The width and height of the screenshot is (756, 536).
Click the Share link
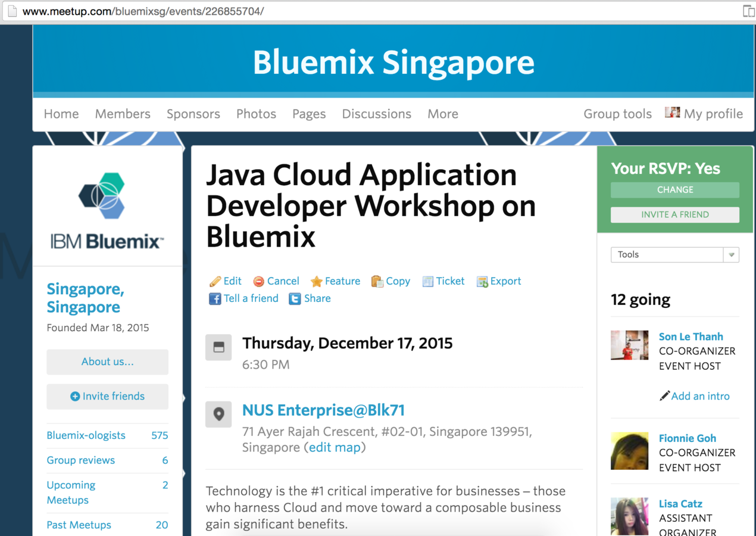pos(317,298)
